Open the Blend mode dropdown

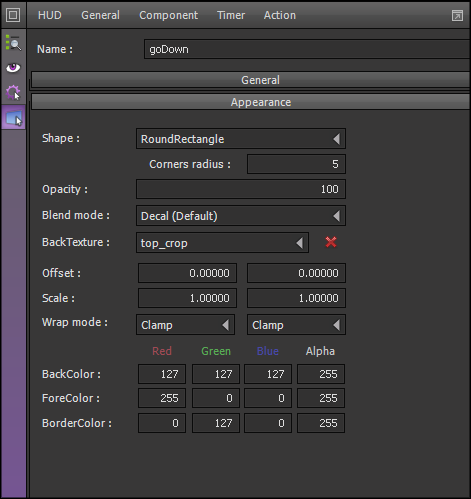241,216
